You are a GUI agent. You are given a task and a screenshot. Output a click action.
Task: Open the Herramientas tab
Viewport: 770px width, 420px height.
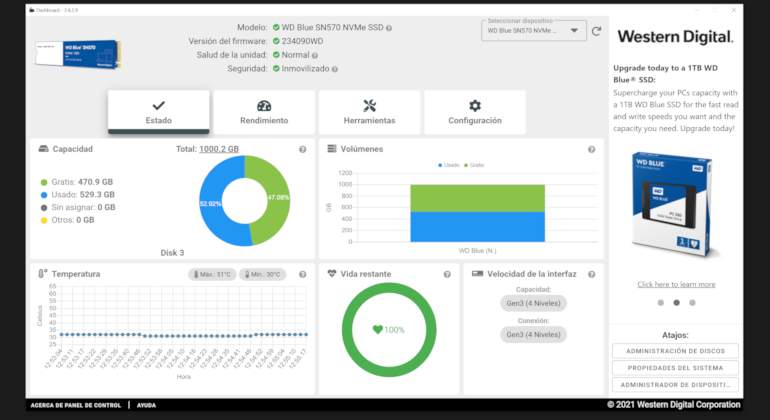click(x=369, y=112)
